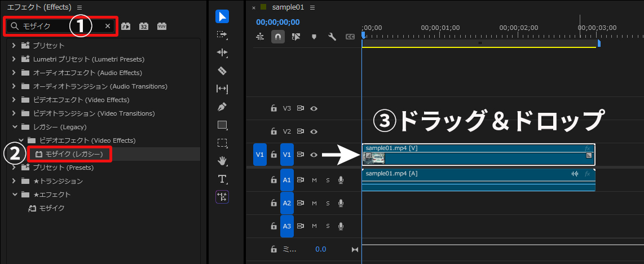Toggle Linked Selection icon
The height and width of the screenshot is (264, 644).
(x=296, y=37)
